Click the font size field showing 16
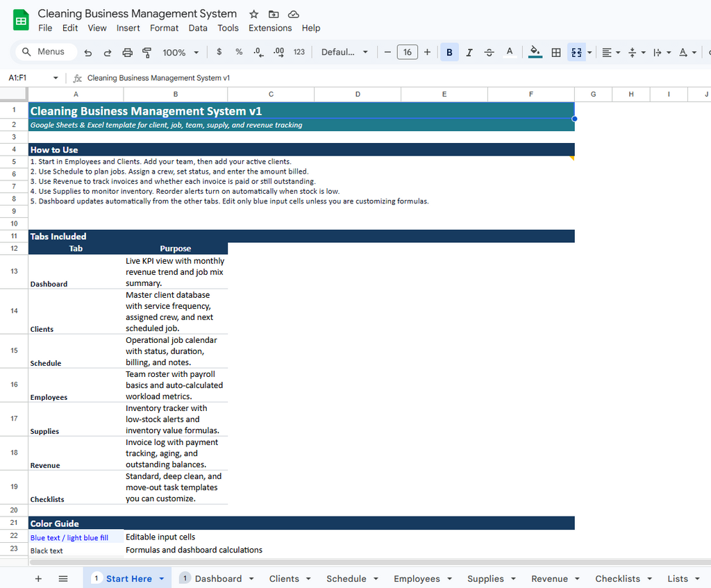Viewport: 711px width, 588px height. pos(407,52)
